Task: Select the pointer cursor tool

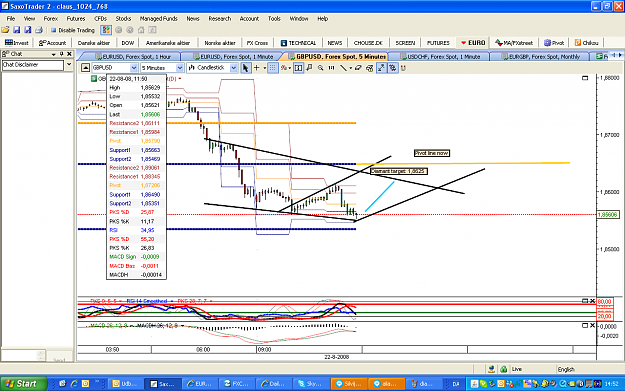Action: click(246, 68)
